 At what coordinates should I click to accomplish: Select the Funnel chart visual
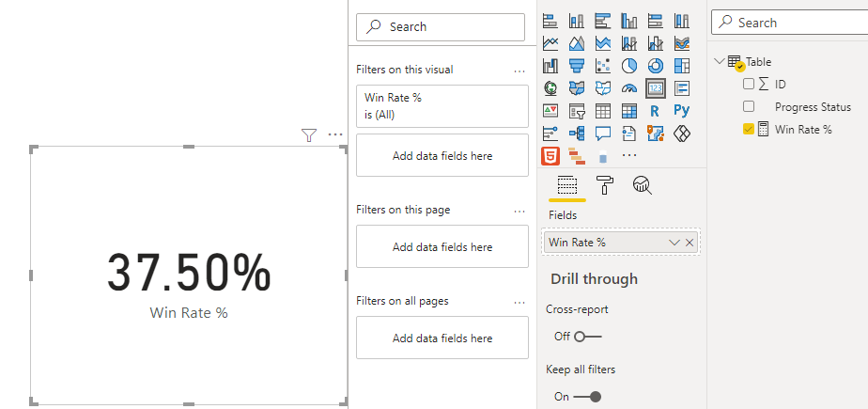point(576,66)
